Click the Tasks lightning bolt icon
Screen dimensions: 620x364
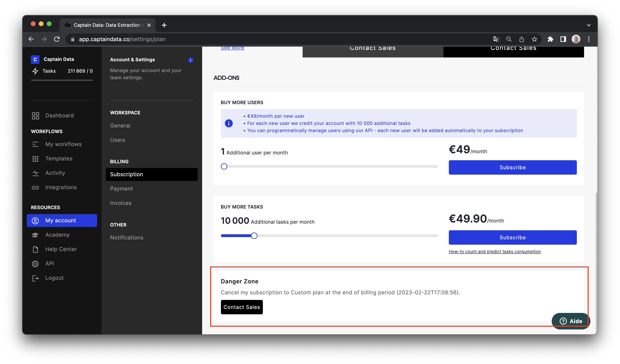35,71
